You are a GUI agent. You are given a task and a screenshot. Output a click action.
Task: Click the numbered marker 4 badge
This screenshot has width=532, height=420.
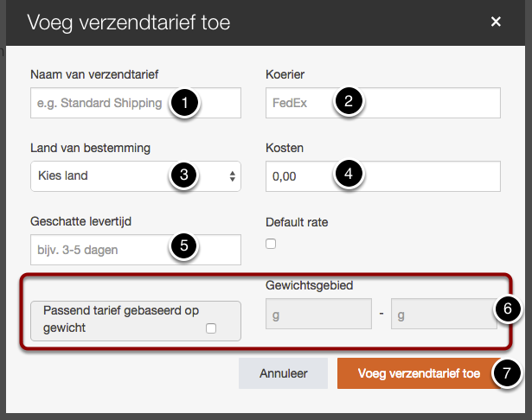[348, 175]
